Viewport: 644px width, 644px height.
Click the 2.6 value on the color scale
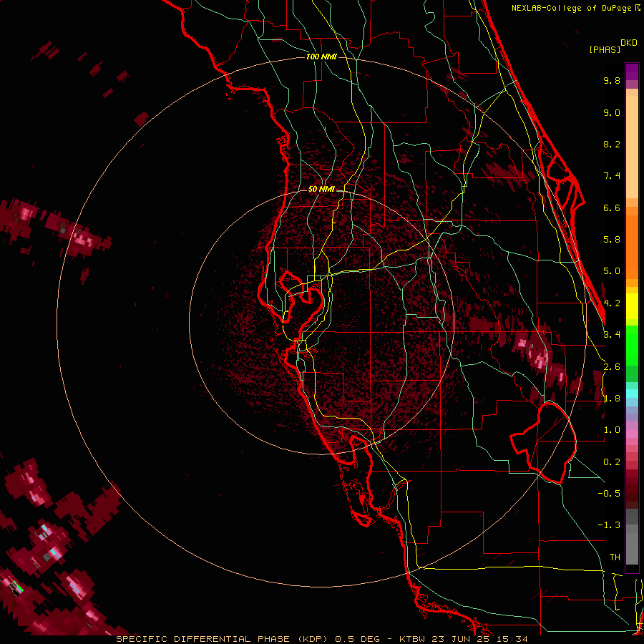pyautogui.click(x=612, y=367)
